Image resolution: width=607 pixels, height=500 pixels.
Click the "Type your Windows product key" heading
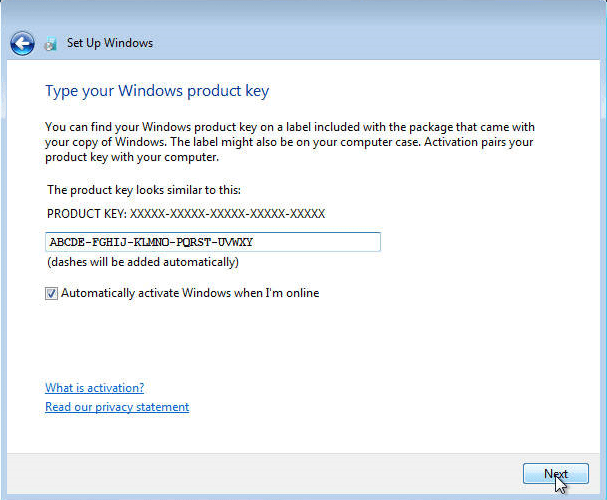[157, 92]
